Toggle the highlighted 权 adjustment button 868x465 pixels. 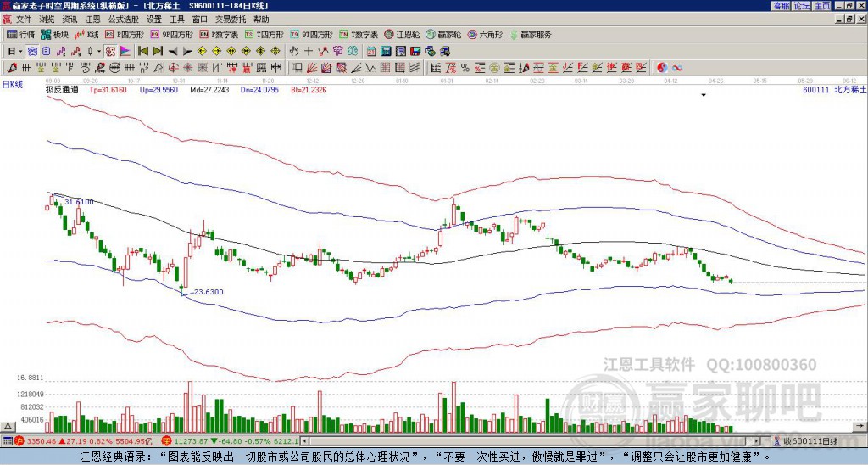[111, 51]
